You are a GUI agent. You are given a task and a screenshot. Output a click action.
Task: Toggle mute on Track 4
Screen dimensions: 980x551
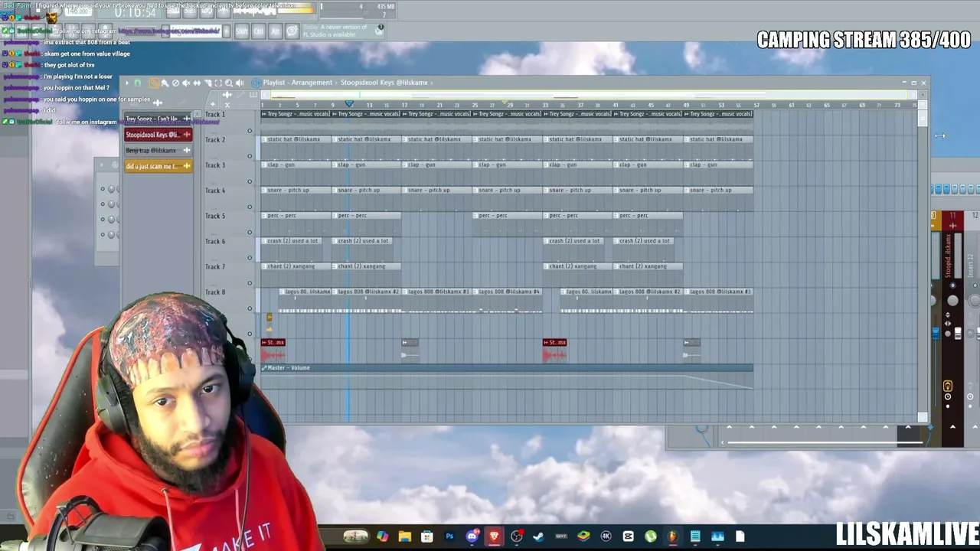(250, 207)
